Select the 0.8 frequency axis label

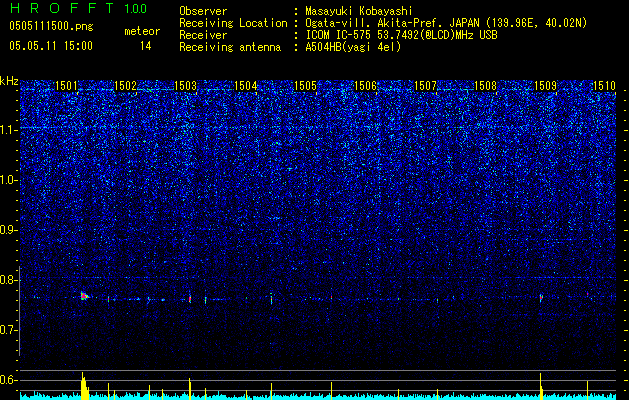[x=8, y=280]
